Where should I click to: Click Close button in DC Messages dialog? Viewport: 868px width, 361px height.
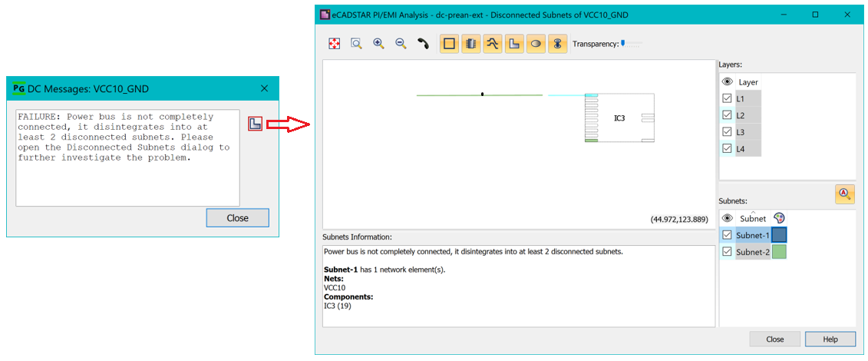[x=237, y=217]
